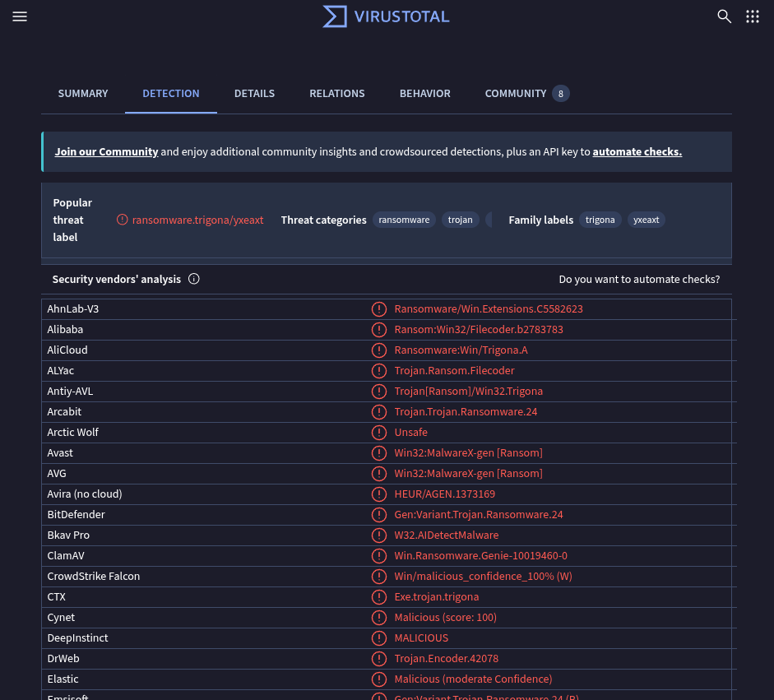Screen dimensions: 774x700
Task: Select the trigona family label chip
Action: [x=600, y=220]
